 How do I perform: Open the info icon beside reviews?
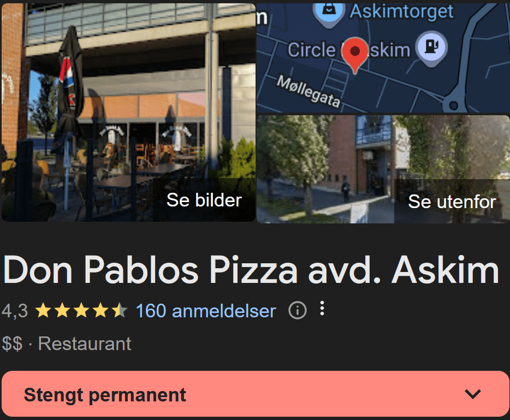click(x=298, y=310)
